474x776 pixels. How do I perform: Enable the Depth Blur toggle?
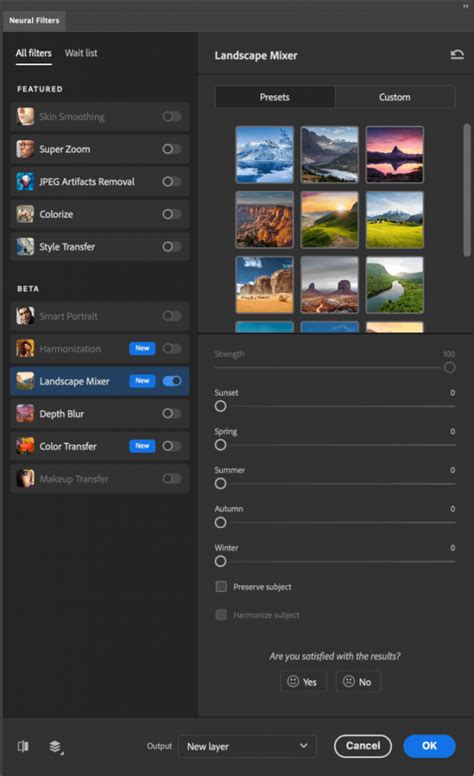pyautogui.click(x=172, y=414)
